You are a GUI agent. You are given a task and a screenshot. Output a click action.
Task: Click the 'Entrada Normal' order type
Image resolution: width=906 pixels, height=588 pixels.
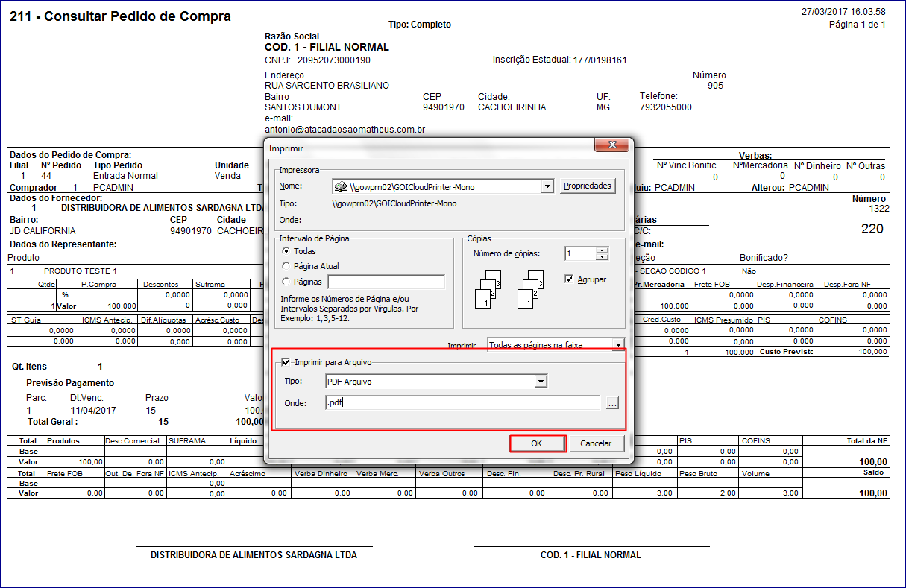[126, 176]
